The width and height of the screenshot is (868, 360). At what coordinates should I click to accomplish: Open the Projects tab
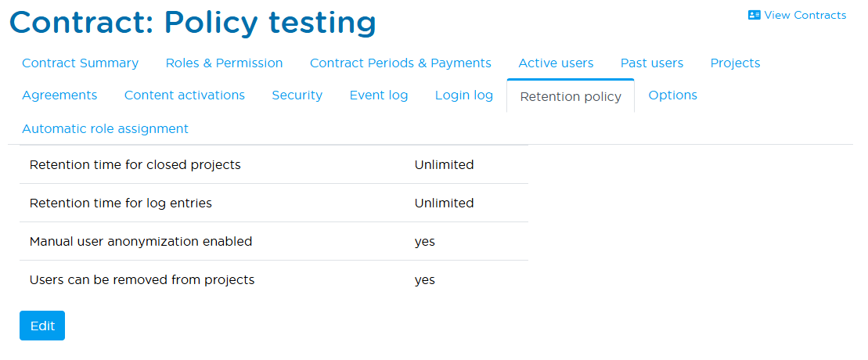pyautogui.click(x=735, y=63)
